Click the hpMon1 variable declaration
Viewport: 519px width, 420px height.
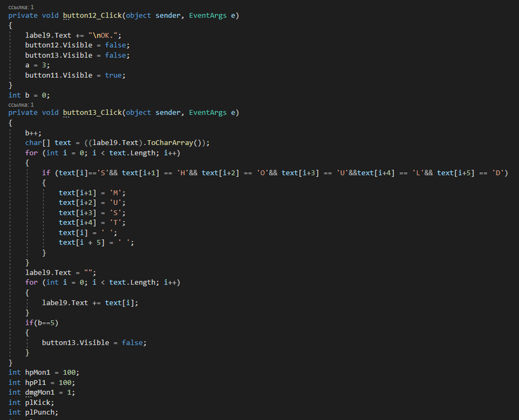tap(43, 373)
